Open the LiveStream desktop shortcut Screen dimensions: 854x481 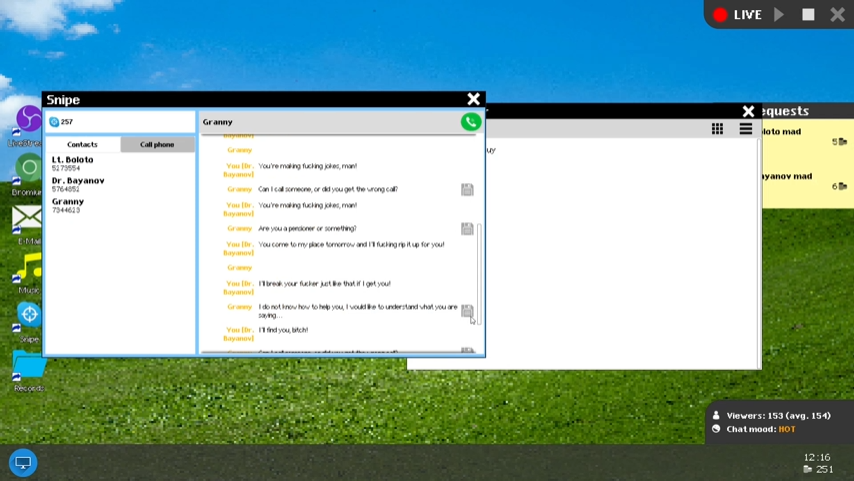(28, 120)
